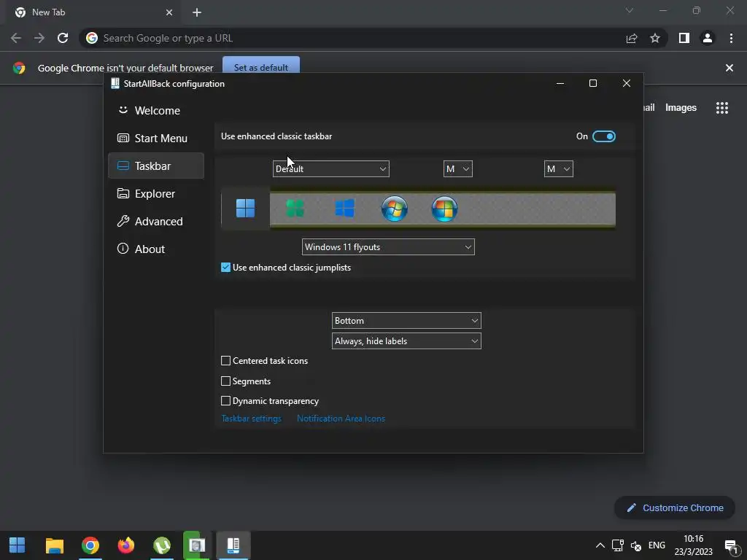Open Chrome tab search chevron
Screen dimensions: 747x560
coord(630,10)
